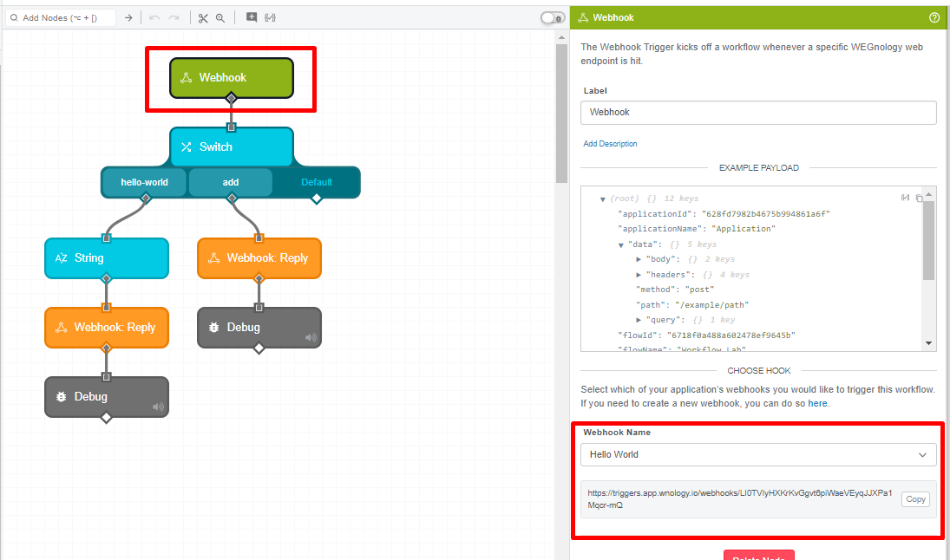Click the red Delete Node button
This screenshot has width=950, height=560.
tap(758, 556)
